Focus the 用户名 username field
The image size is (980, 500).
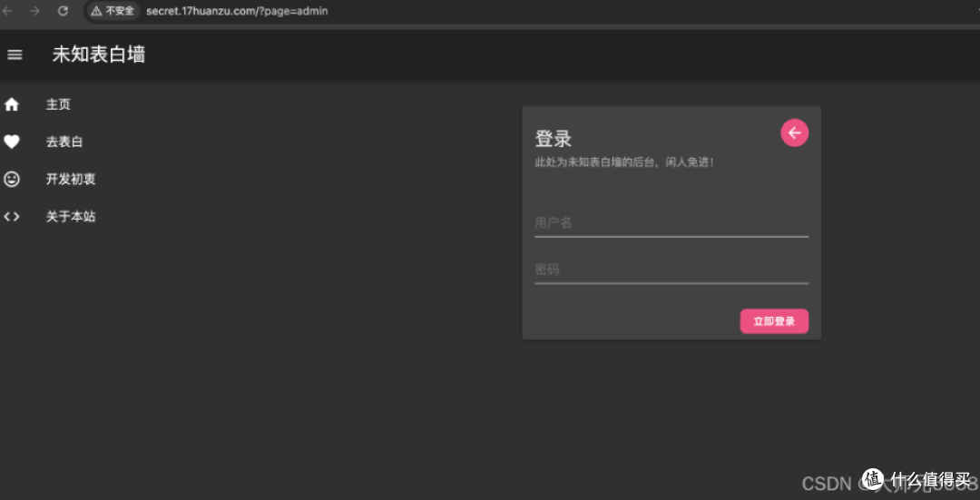coord(671,223)
